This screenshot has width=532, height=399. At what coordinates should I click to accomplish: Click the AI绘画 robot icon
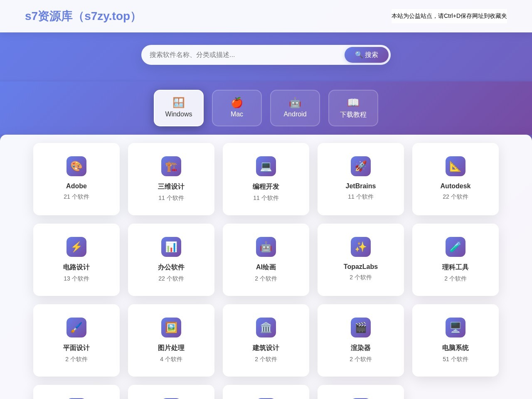(266, 247)
